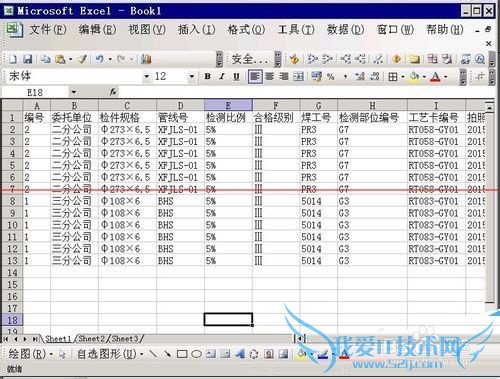Open the 数据(D) menu

345,30
